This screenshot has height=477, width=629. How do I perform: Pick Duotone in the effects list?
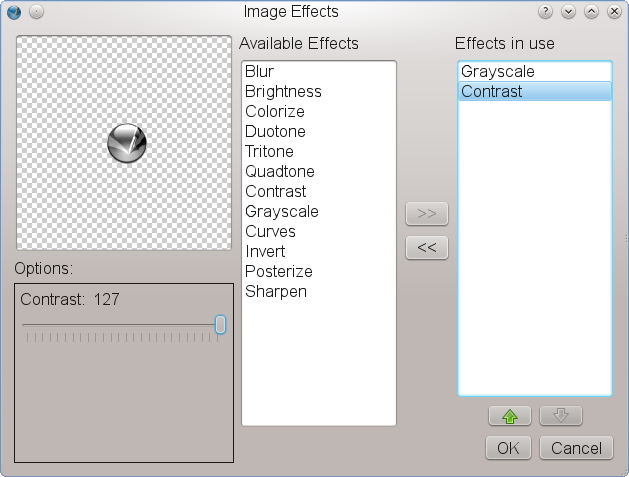tap(275, 132)
